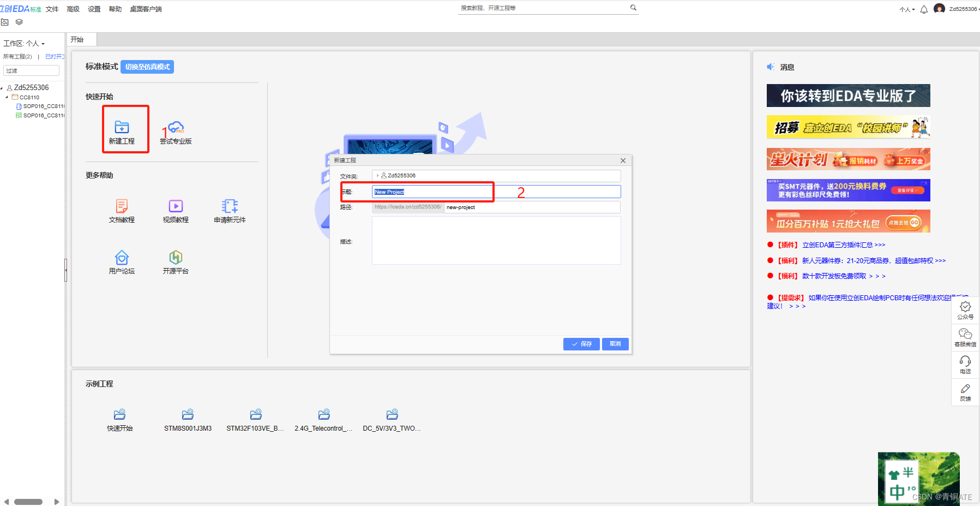
Task: Click the 描述 description text area
Action: 496,241
